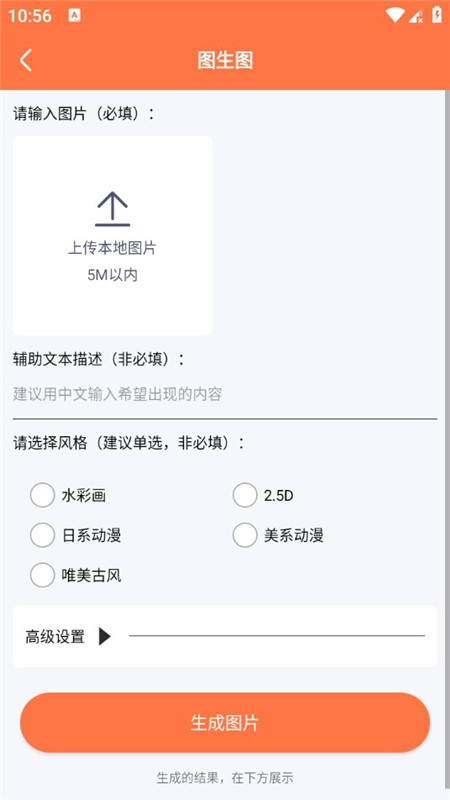Click the 上传本地图片 text
This screenshot has width=450, height=800.
[x=112, y=248]
